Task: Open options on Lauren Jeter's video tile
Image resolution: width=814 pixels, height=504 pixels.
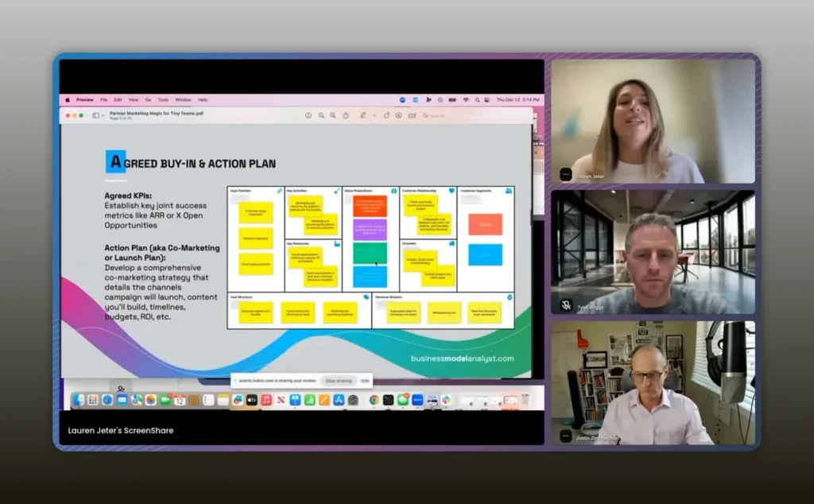Action: coord(566,174)
